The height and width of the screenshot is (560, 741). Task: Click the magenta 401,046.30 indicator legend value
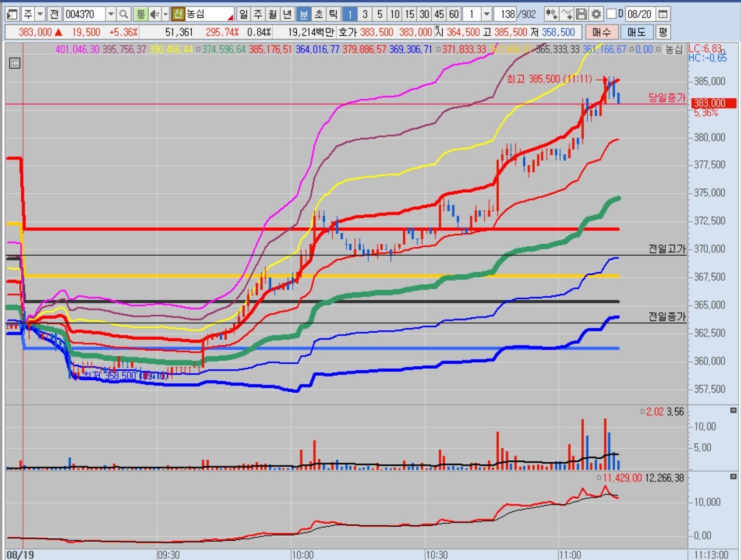[77, 49]
